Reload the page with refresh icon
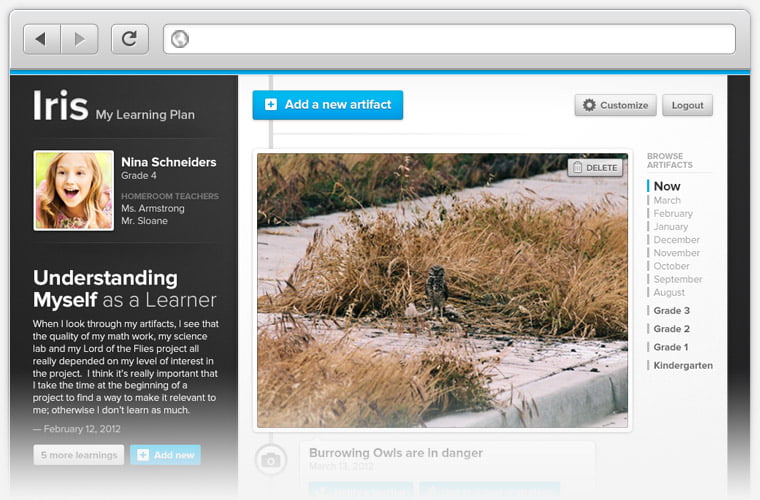The image size is (760, 500). [x=129, y=39]
